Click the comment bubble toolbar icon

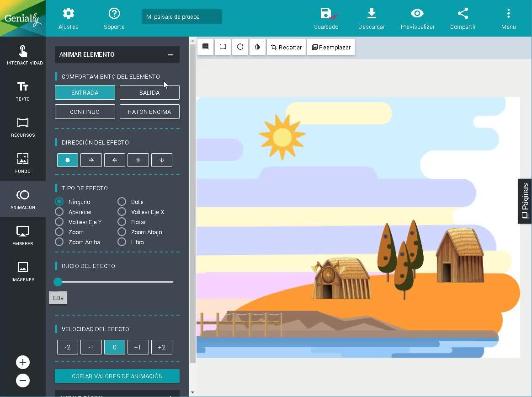tap(205, 47)
